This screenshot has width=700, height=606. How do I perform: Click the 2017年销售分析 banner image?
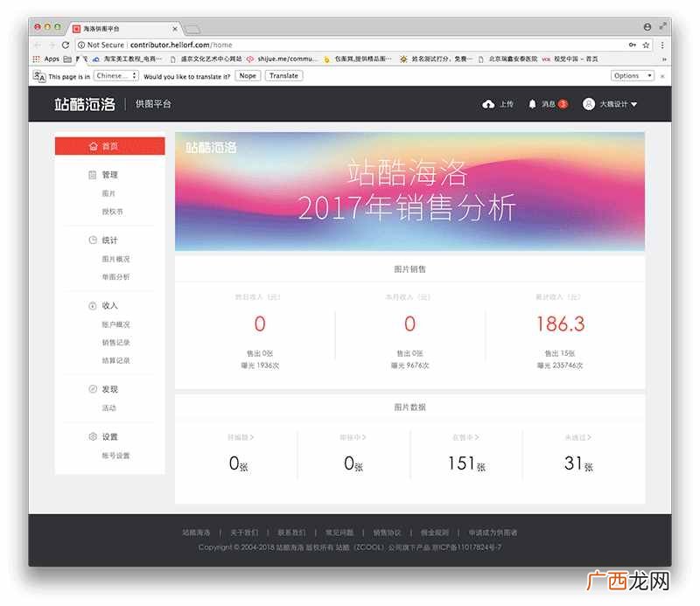[x=409, y=192]
